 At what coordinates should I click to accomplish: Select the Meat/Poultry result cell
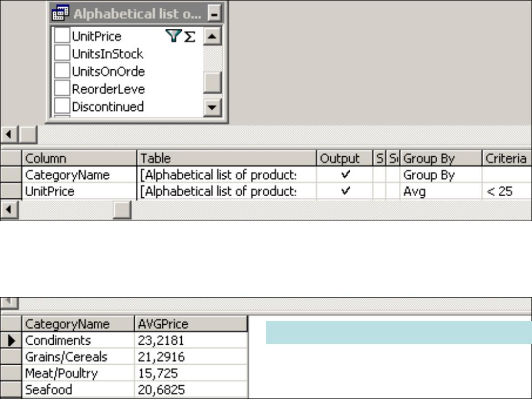[78, 373]
